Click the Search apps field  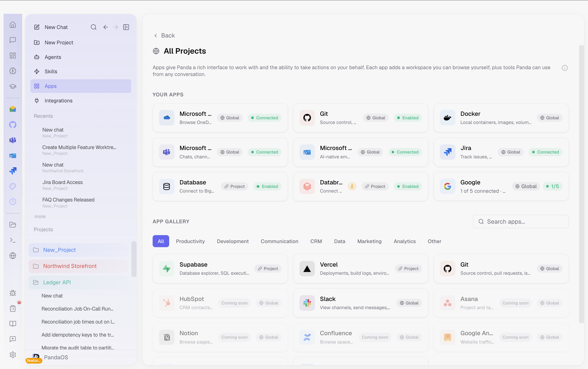point(521,222)
